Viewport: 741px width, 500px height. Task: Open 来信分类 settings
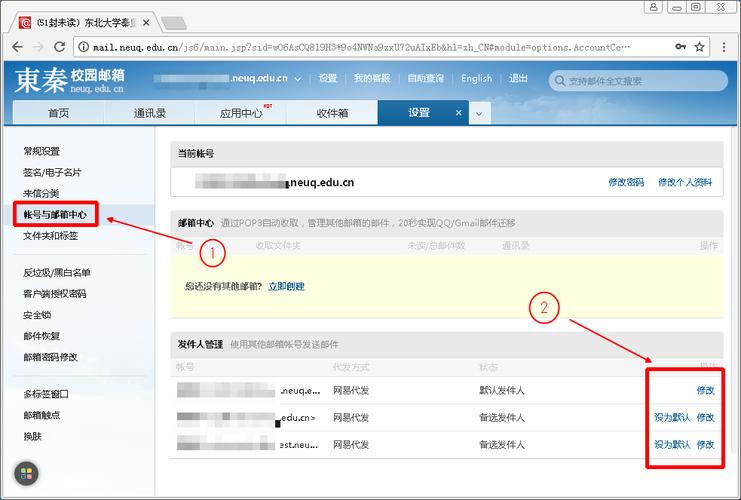click(x=41, y=193)
